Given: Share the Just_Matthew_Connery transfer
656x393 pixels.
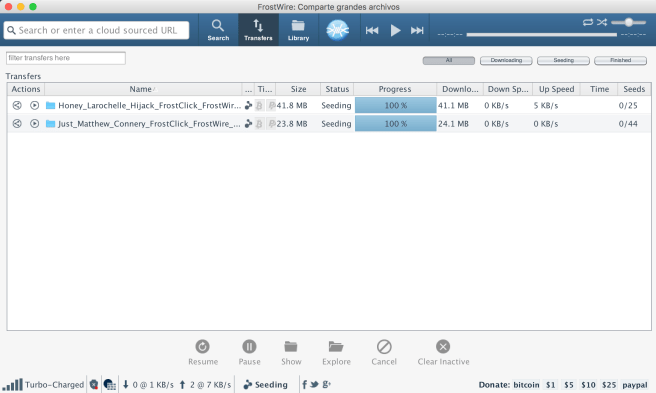Looking at the screenshot, I should 17,123.
